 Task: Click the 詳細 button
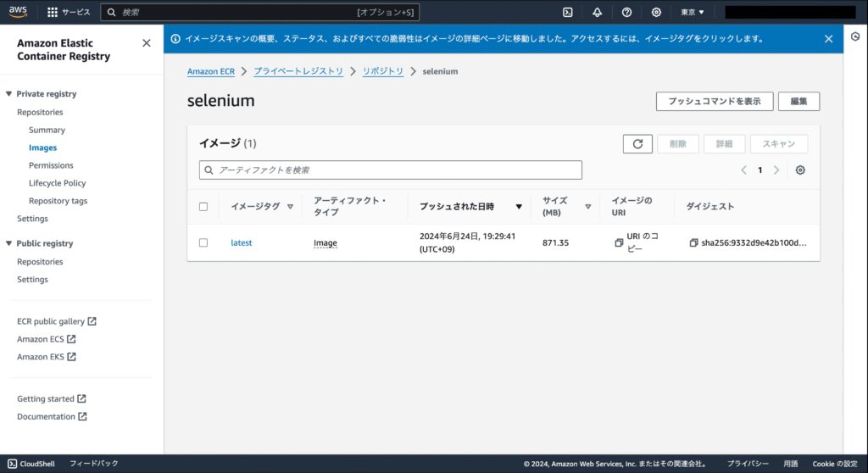click(724, 144)
